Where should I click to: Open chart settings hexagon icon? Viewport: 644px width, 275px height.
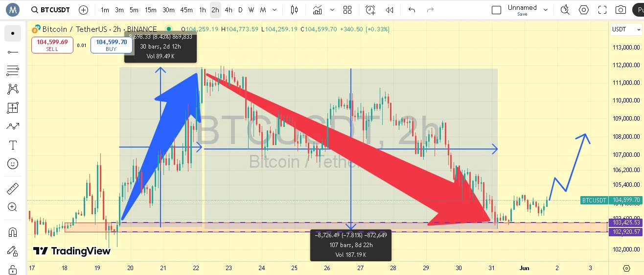[x=584, y=10]
